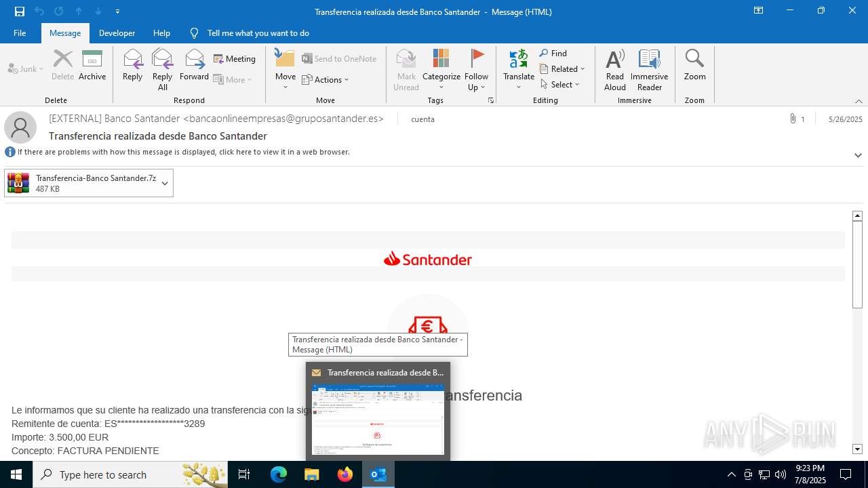This screenshot has height=488, width=868.
Task: Click Mark Unread
Action: tap(406, 70)
